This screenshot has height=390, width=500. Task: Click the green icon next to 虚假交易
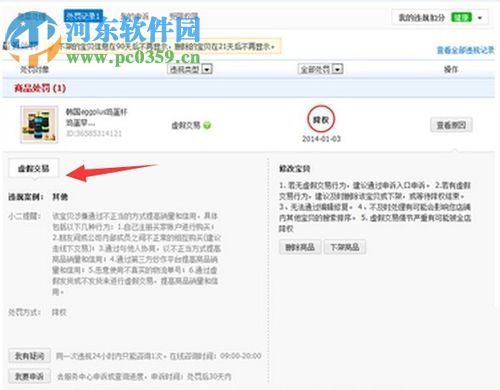click(207, 126)
